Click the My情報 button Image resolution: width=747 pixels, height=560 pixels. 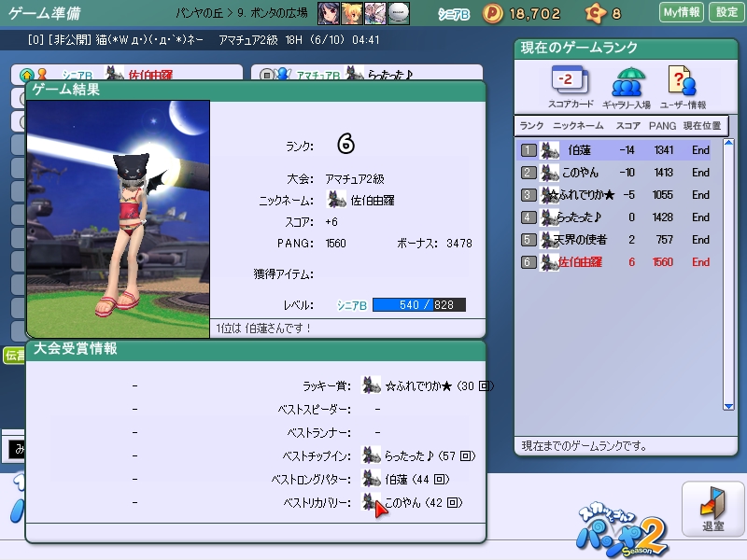pos(682,12)
